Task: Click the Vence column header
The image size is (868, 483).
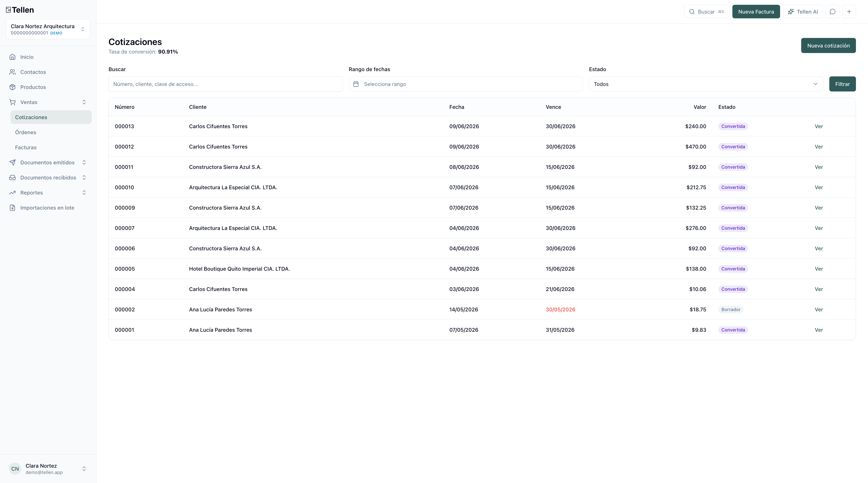Action: click(553, 107)
